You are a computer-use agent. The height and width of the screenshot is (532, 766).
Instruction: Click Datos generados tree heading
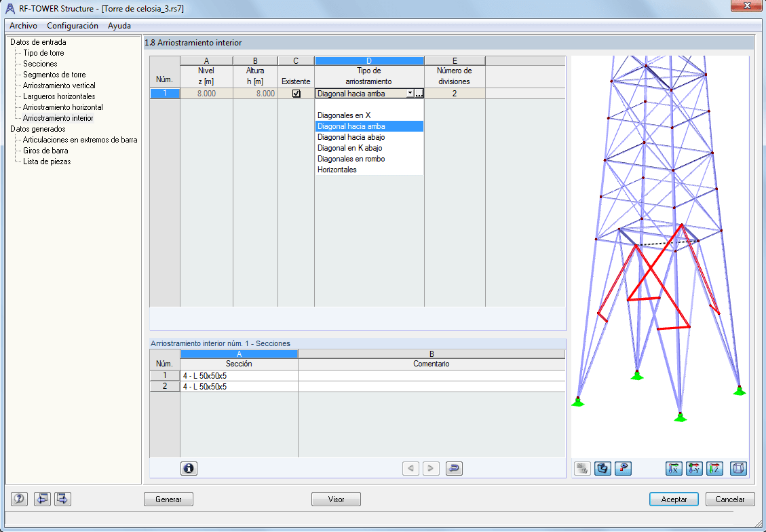click(37, 129)
